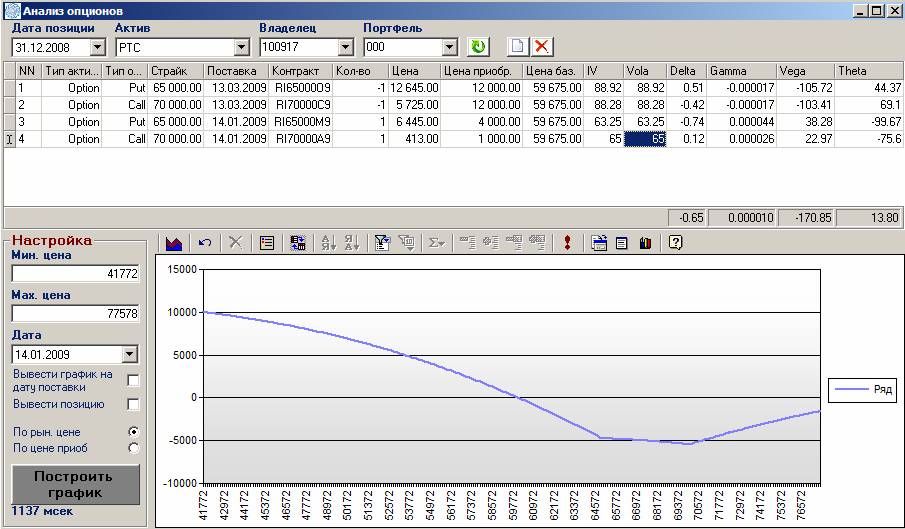Click the 'Страйк' column header
This screenshot has width=905, height=529.
[175, 71]
